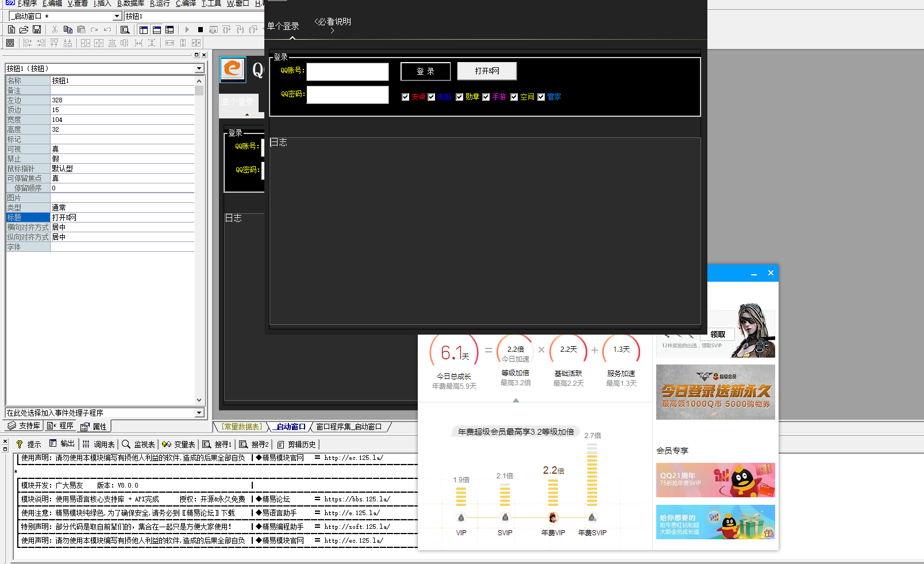Image resolution: width=924 pixels, height=564 pixels.
Task: Click the 今日登录送新永久 banner ad
Action: coord(715,392)
